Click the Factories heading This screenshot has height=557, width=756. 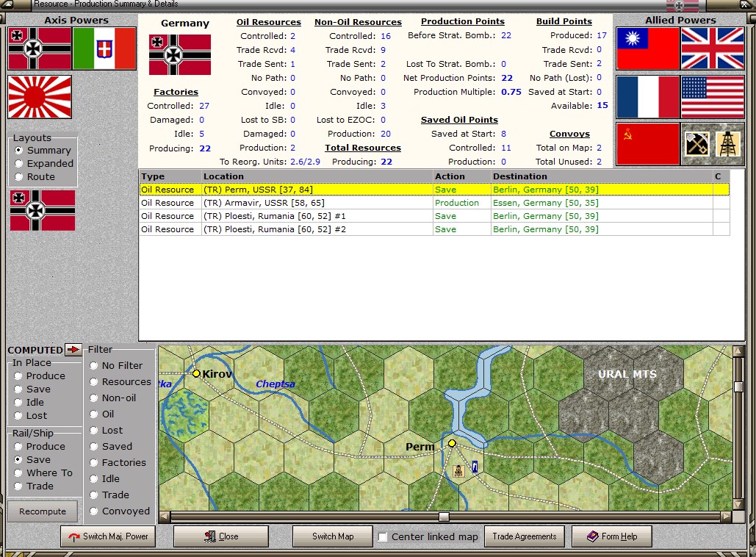pos(176,92)
